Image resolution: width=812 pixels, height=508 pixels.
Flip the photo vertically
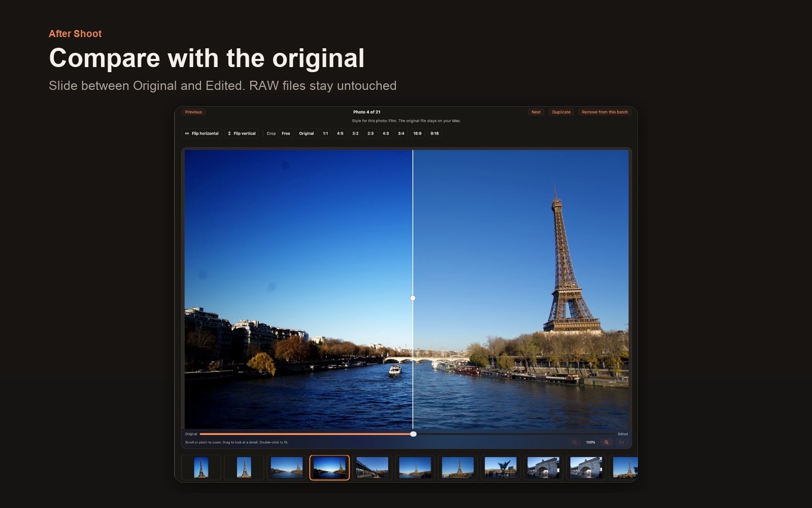[x=242, y=134]
